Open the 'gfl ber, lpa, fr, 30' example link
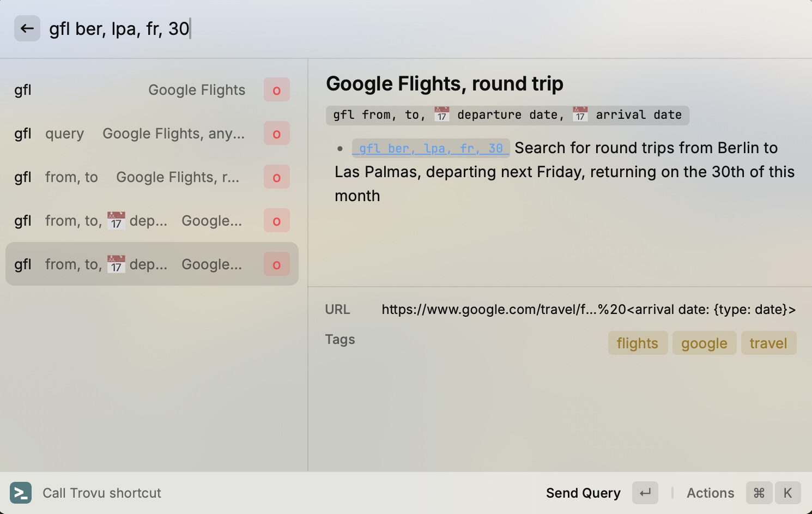Image resolution: width=812 pixels, height=514 pixels. click(x=431, y=148)
